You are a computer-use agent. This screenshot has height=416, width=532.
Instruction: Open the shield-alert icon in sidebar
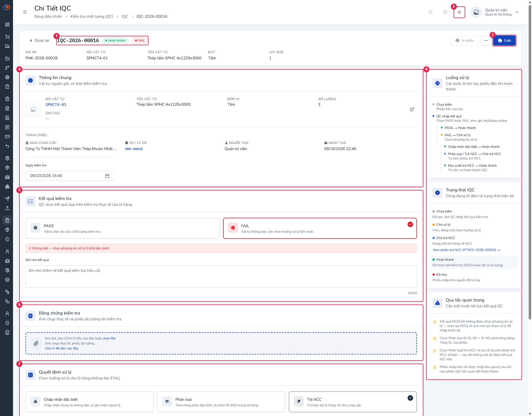7,239
